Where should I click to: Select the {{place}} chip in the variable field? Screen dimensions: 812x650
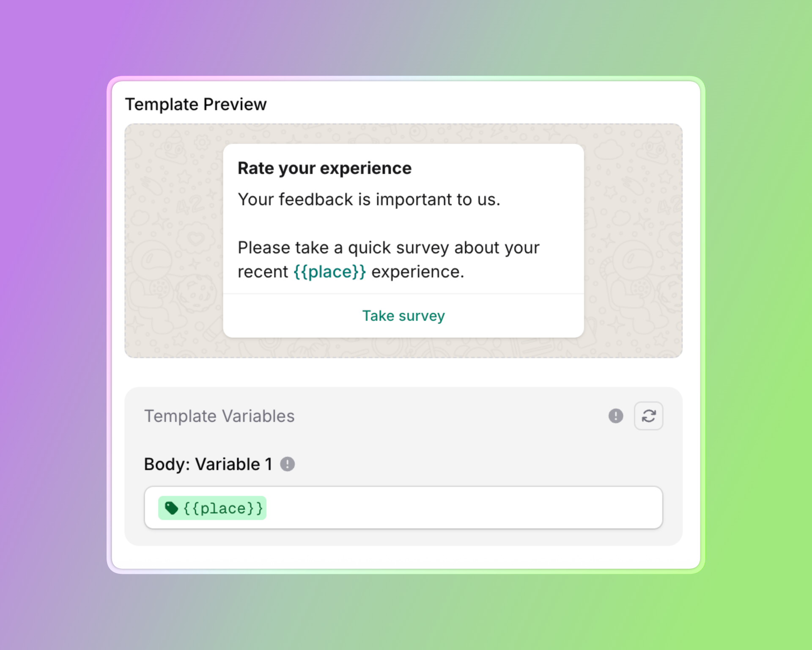pos(211,508)
